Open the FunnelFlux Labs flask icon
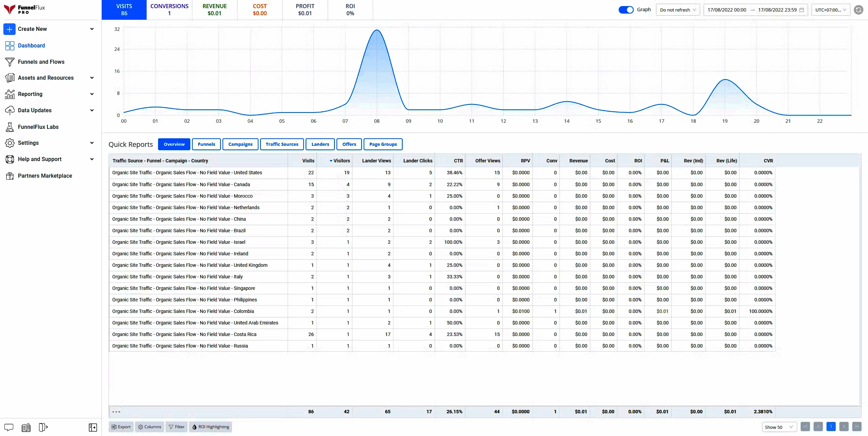Screen dimensions: 868x436 coord(10,127)
